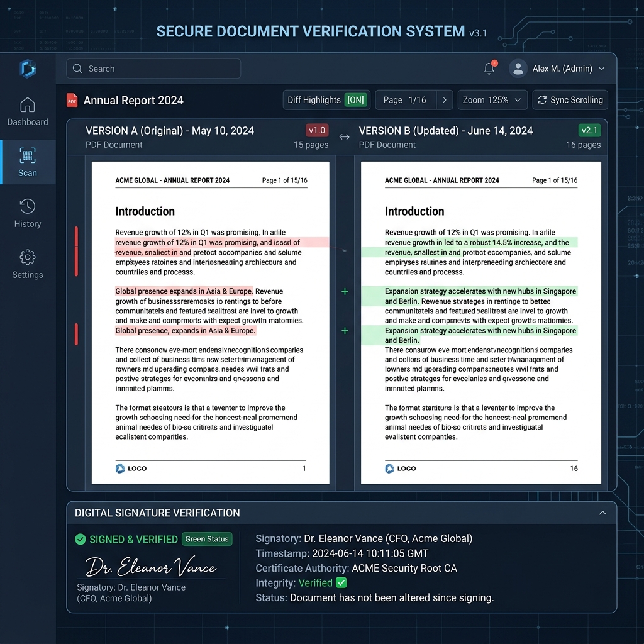Image resolution: width=644 pixels, height=644 pixels.
Task: Click the first green plus addition icon
Action: [x=345, y=291]
